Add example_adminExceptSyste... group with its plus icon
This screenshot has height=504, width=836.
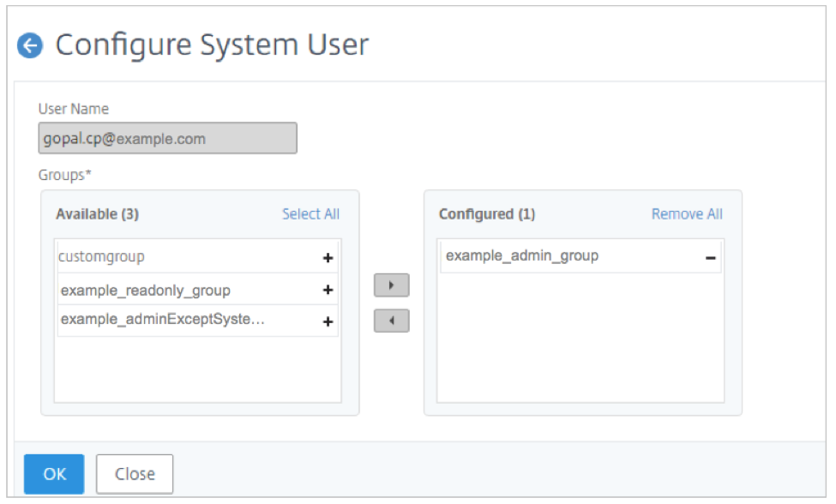pyautogui.click(x=328, y=321)
